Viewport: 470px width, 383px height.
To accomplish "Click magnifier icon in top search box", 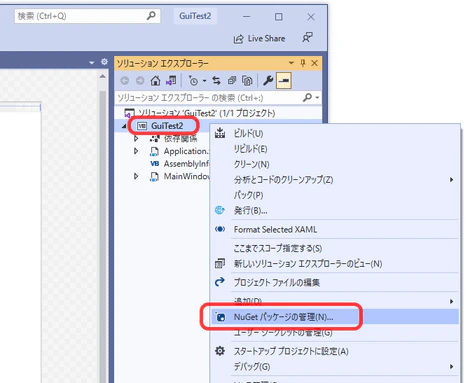I will coord(151,16).
